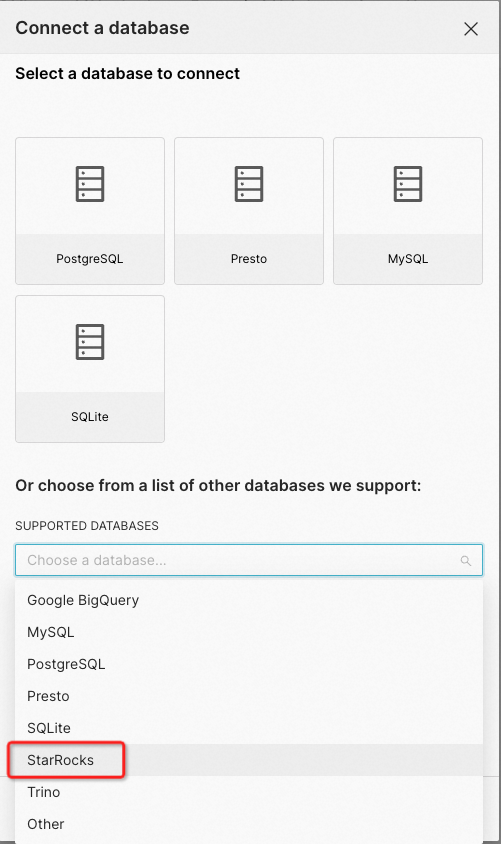This screenshot has width=501, height=844.
Task: Close the Connect a database dialog
Action: pos(471,29)
